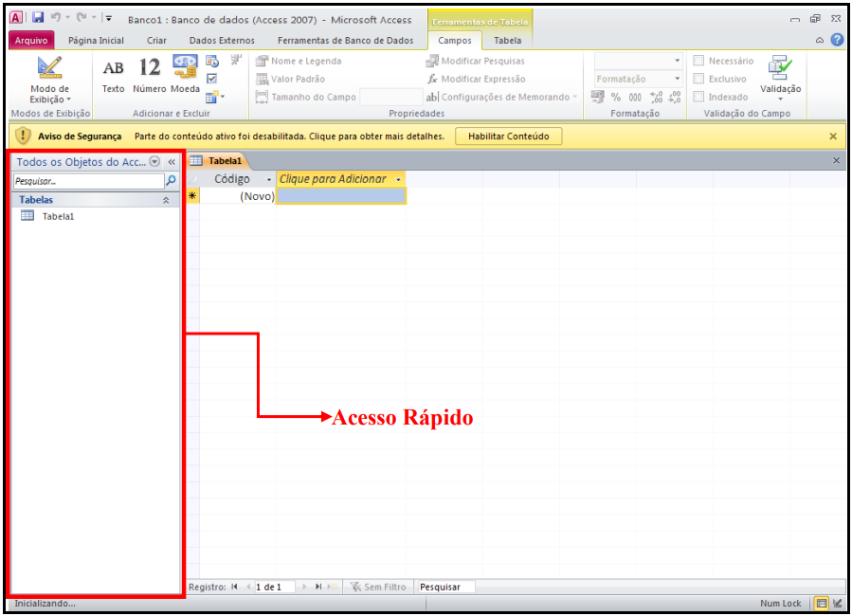Viewport: 852px width, 616px height.
Task: Toggle the Exclusivo checkbox
Action: tap(699, 80)
